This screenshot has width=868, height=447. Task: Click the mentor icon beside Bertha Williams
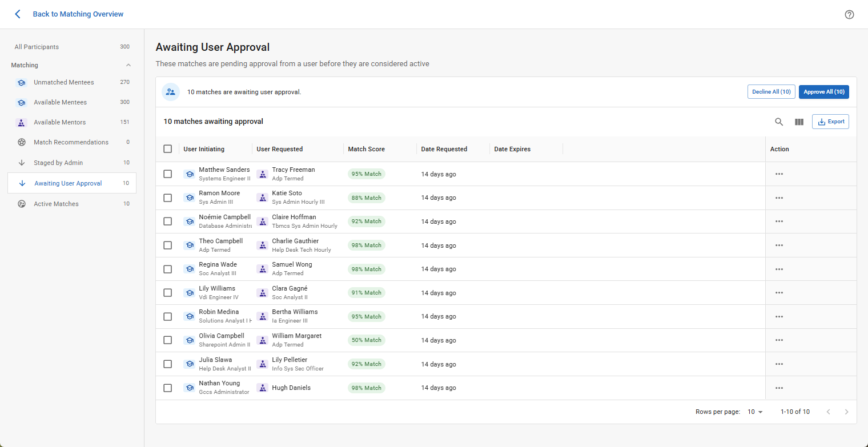point(262,316)
